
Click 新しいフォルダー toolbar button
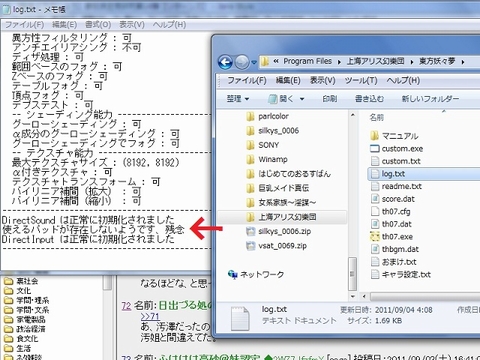click(x=430, y=99)
